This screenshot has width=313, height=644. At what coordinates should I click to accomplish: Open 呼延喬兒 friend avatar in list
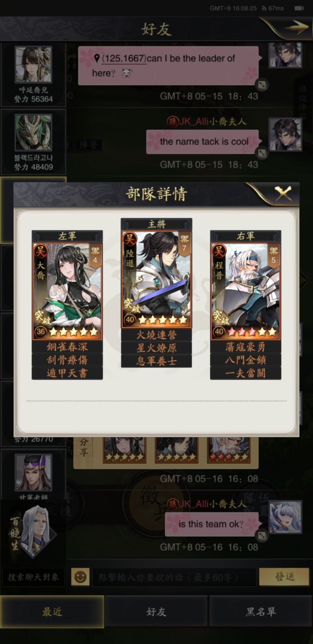click(x=33, y=64)
